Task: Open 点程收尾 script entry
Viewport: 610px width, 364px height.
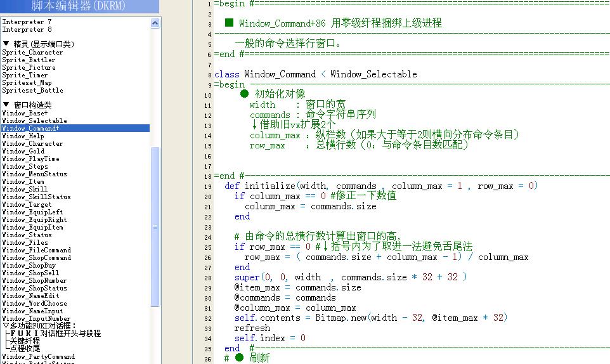Action: [x=25, y=348]
